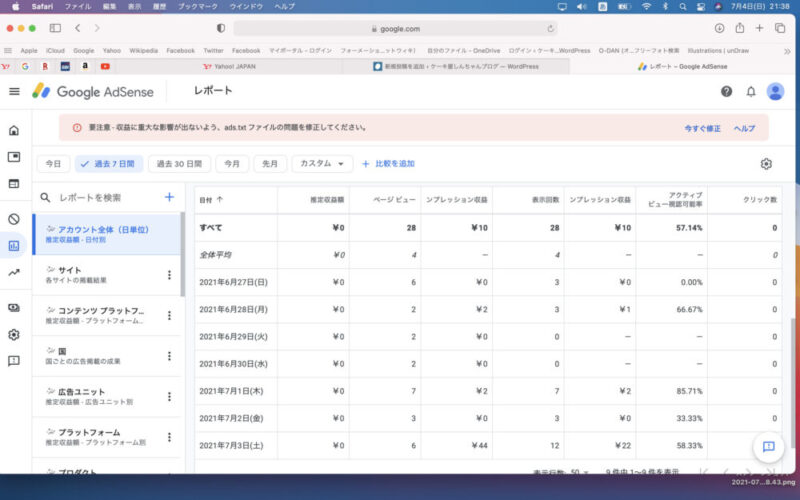Open more options for コンテンツ プラットフォーム report
800x500 pixels.
(x=169, y=315)
